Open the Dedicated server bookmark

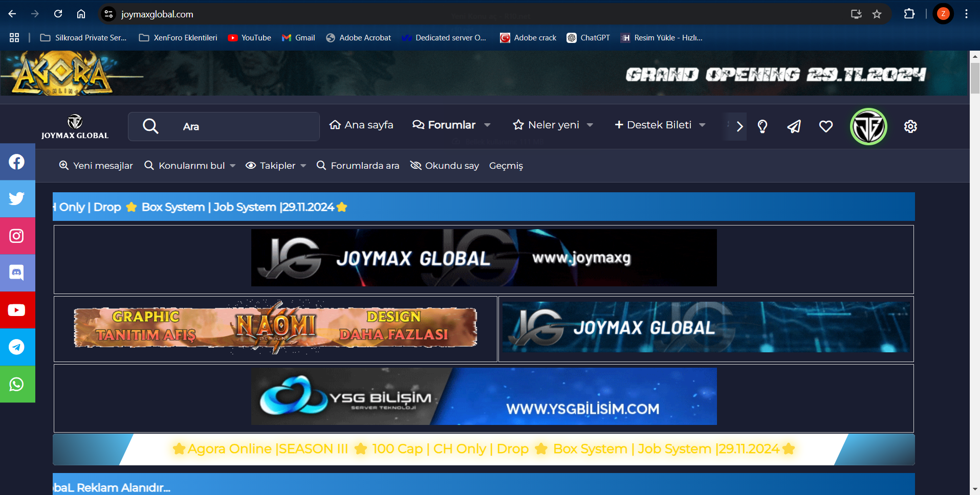click(x=444, y=37)
